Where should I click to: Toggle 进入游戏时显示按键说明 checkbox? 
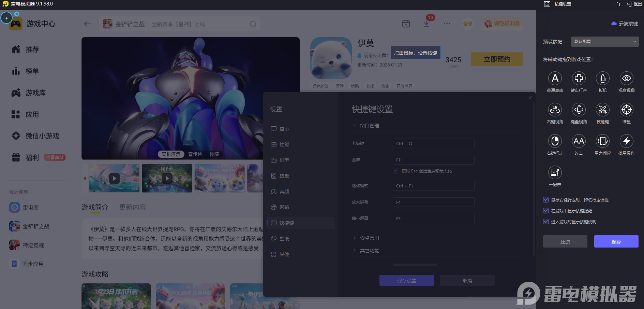click(x=546, y=222)
